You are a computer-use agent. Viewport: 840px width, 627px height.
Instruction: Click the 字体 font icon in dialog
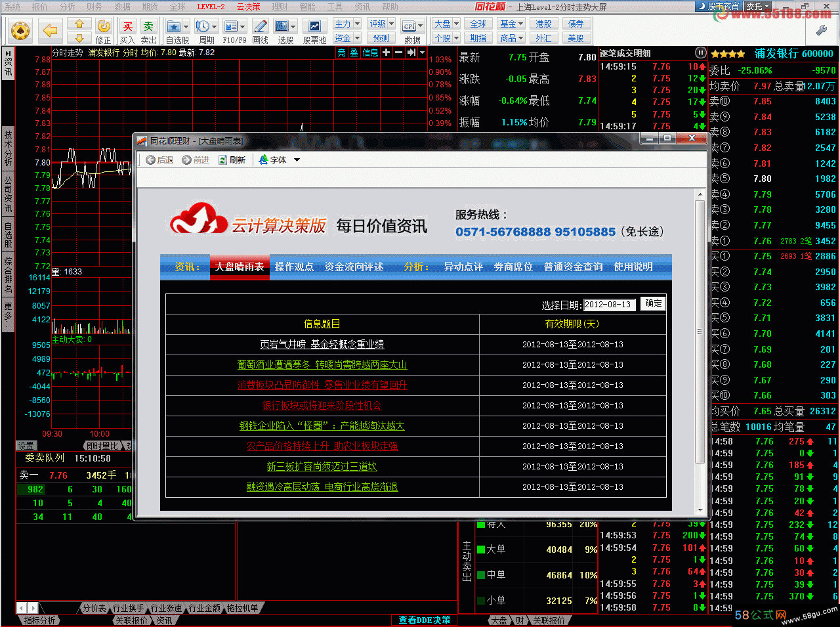pyautogui.click(x=264, y=160)
